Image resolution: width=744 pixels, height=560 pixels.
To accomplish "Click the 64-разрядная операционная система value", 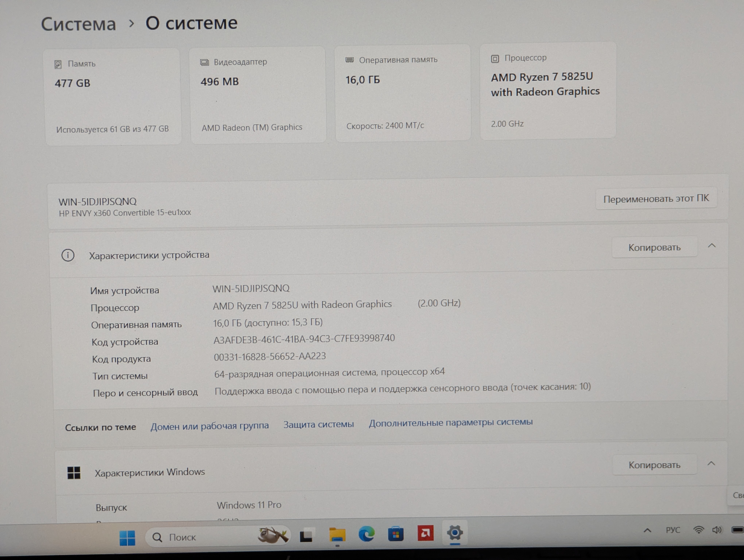I will (330, 372).
